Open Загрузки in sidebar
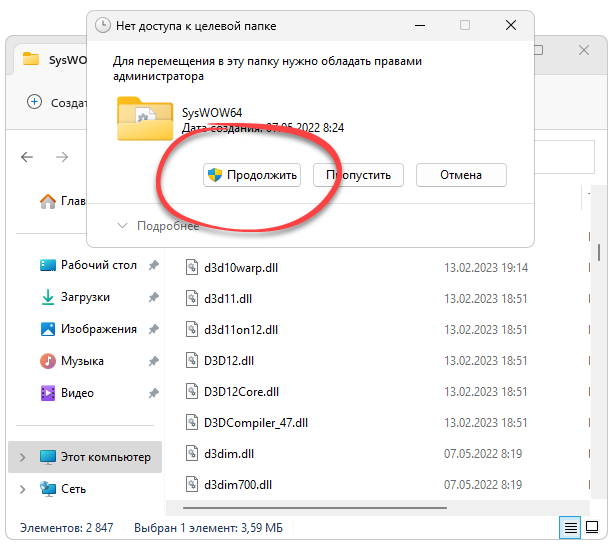The height and width of the screenshot is (544, 614). pyautogui.click(x=76, y=297)
